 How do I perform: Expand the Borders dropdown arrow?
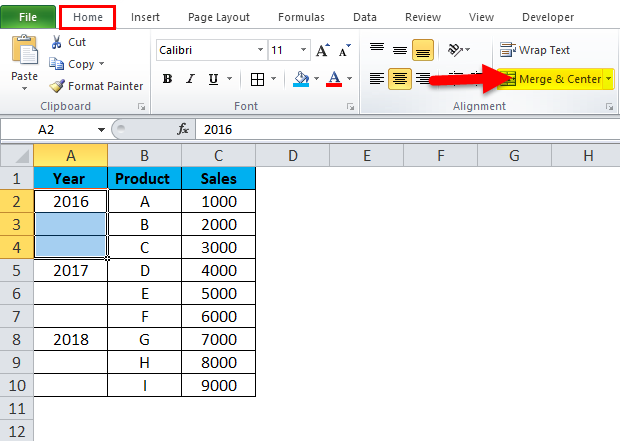coord(273,79)
